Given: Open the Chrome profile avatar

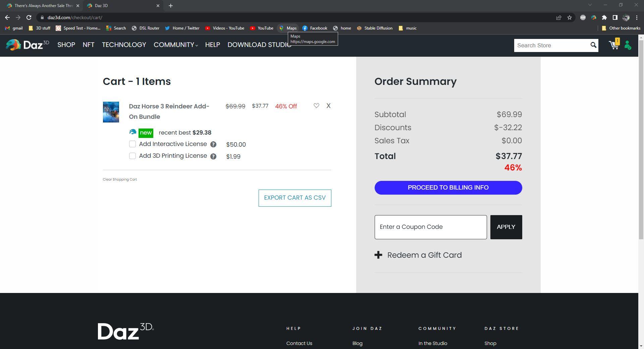Looking at the screenshot, I should point(626,17).
